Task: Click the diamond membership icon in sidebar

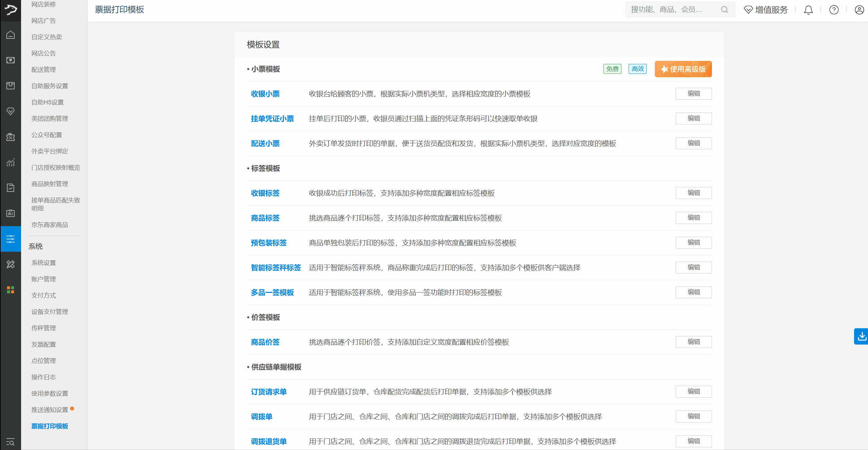Action: click(11, 111)
